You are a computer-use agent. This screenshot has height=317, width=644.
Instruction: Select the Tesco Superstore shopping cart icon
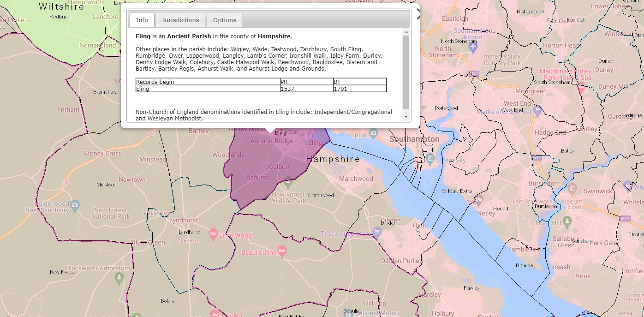tap(377, 232)
